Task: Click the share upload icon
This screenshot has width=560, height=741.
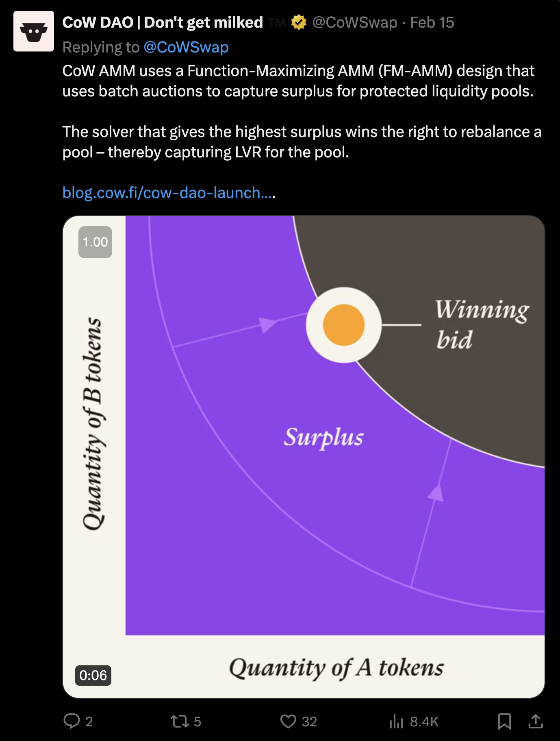Action: [x=536, y=721]
